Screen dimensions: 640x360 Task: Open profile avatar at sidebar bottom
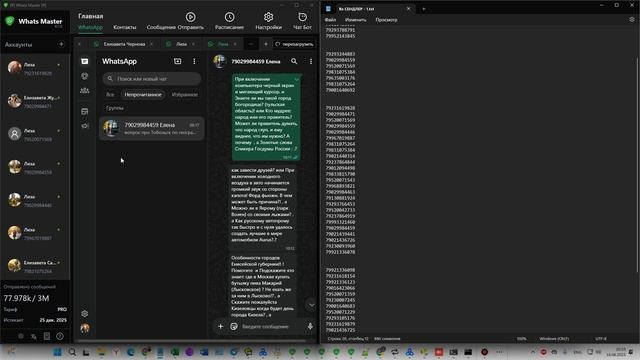pyautogui.click(x=85, y=328)
